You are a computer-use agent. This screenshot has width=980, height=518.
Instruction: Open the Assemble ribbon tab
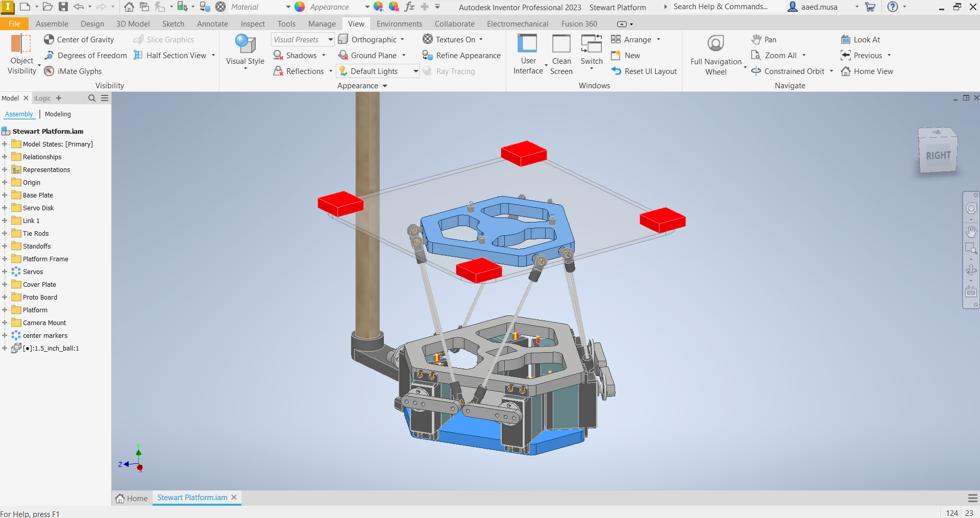click(52, 24)
